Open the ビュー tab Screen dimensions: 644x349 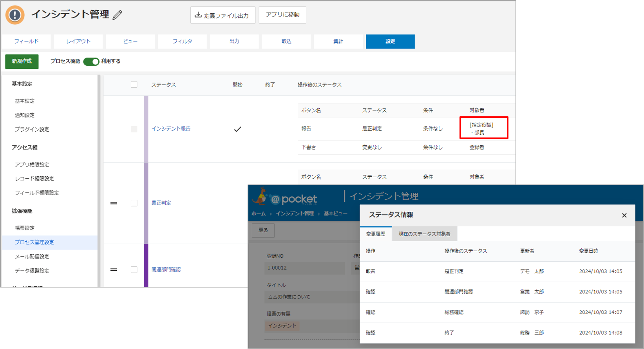coord(130,42)
